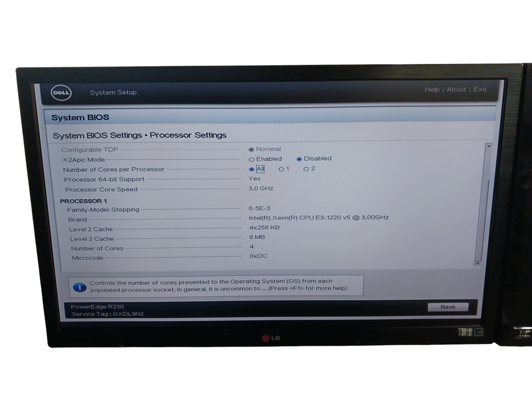Click the 6-5E-3 value
The height and width of the screenshot is (399, 532).
pos(259,208)
